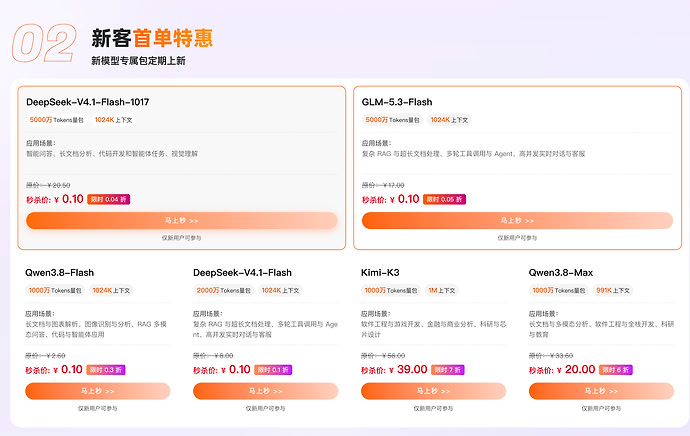Click the ¥20.00 flash price on Qwen3.8-Max
The image size is (690, 436).
click(576, 370)
